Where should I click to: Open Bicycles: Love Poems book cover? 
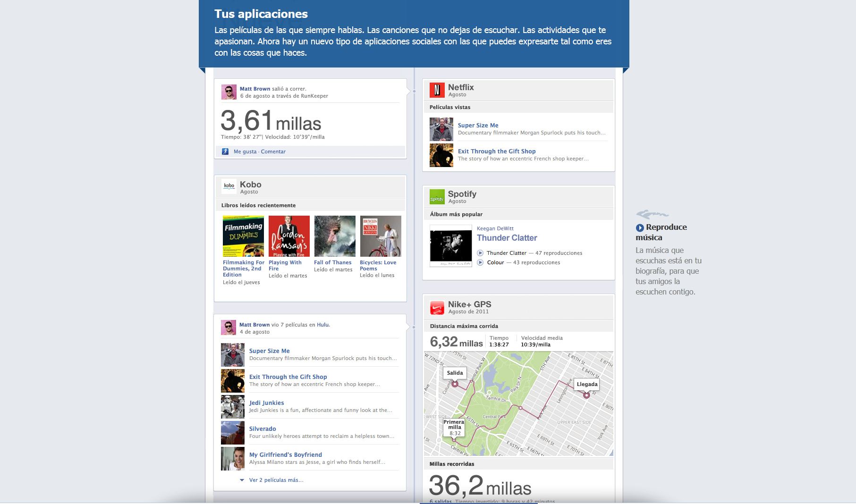381,236
